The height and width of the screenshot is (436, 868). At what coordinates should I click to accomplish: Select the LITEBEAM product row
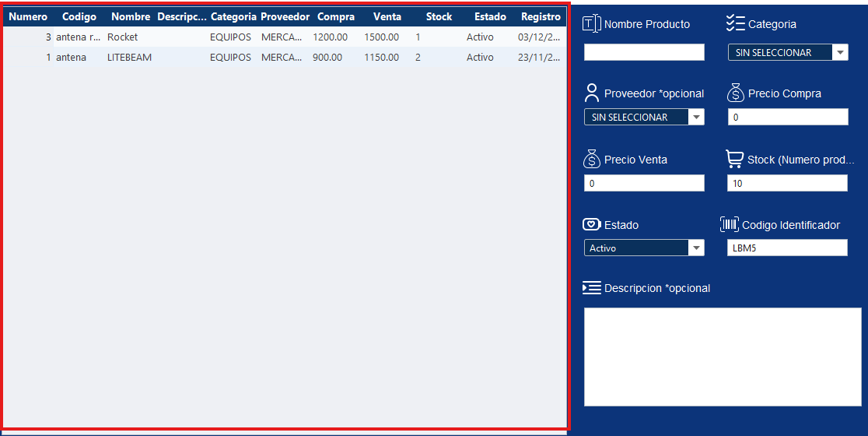click(233, 57)
